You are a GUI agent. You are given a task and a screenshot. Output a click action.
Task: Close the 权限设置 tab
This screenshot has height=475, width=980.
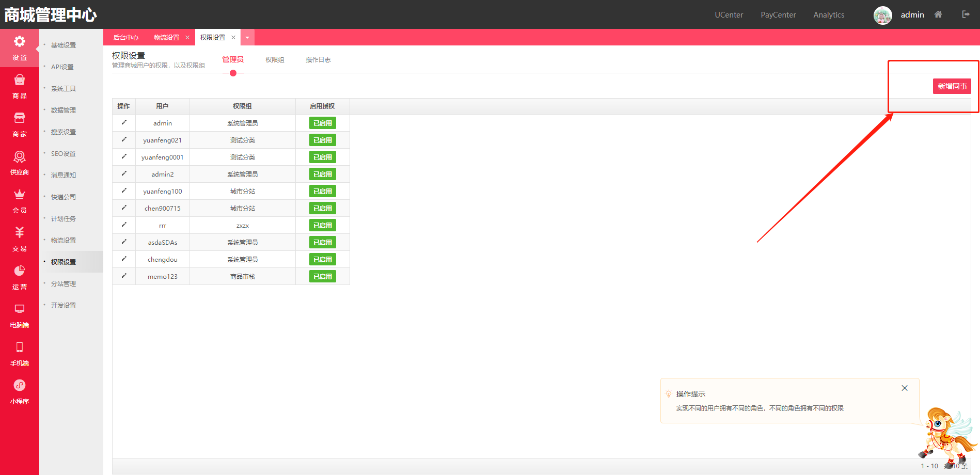click(x=233, y=37)
